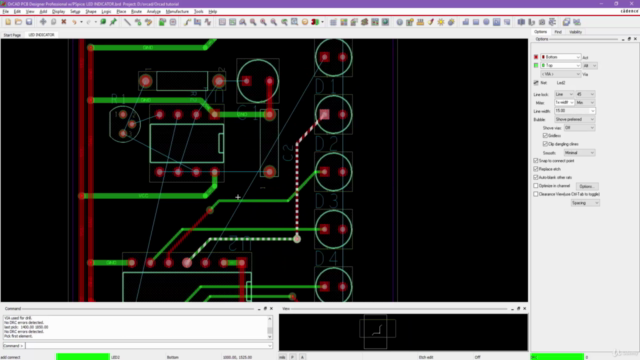Open the Miter 1x width dropdown
The width and height of the screenshot is (640, 360).
564,102
